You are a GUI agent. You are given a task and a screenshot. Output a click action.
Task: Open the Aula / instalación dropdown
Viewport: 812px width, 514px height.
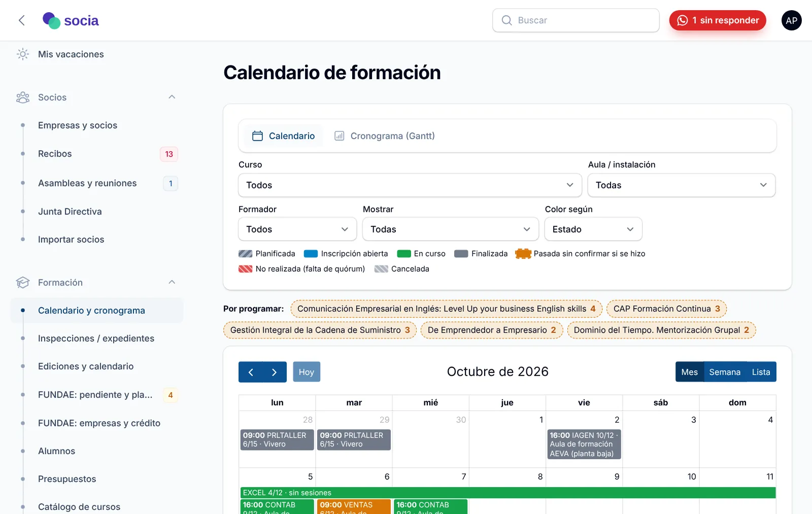click(682, 185)
